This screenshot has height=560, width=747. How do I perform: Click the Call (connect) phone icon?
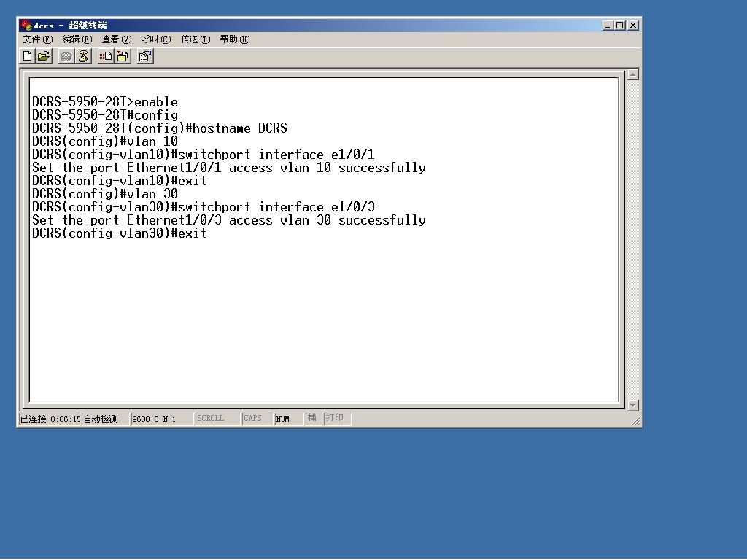pyautogui.click(x=66, y=57)
